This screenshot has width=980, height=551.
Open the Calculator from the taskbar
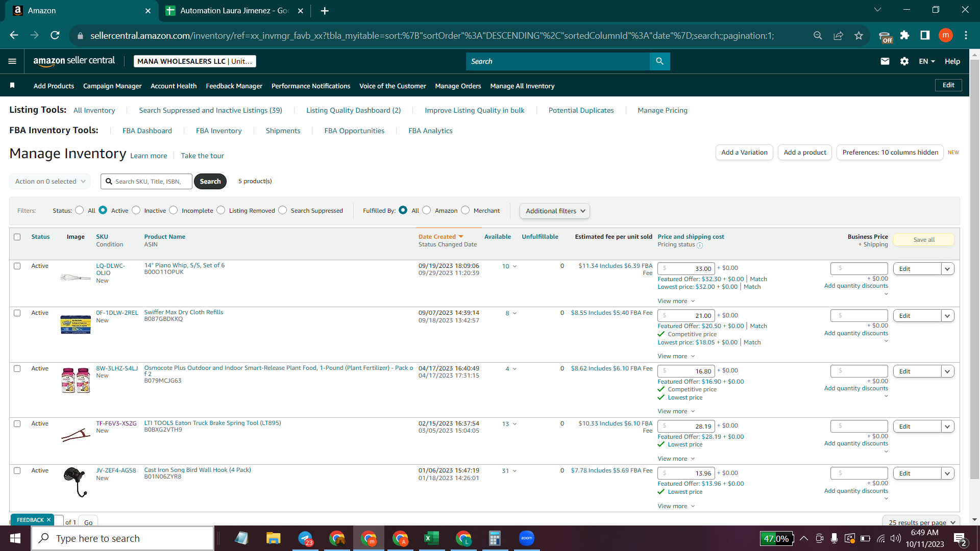coord(495,538)
